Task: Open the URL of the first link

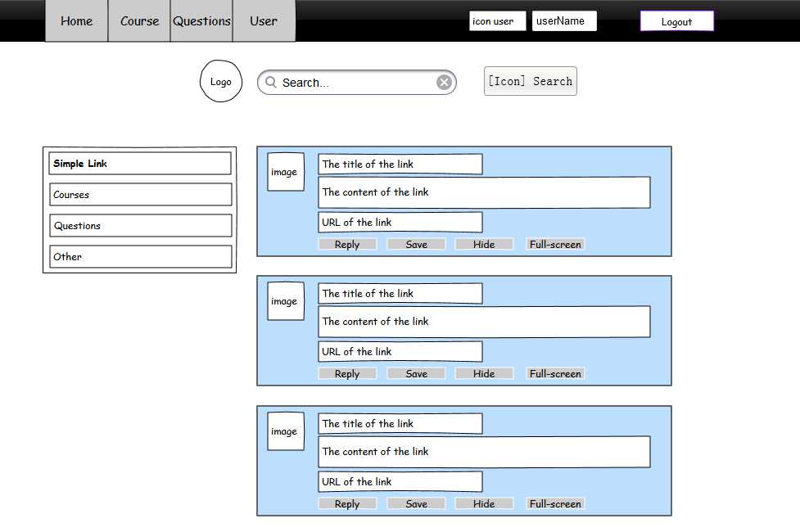Action: tap(400, 223)
